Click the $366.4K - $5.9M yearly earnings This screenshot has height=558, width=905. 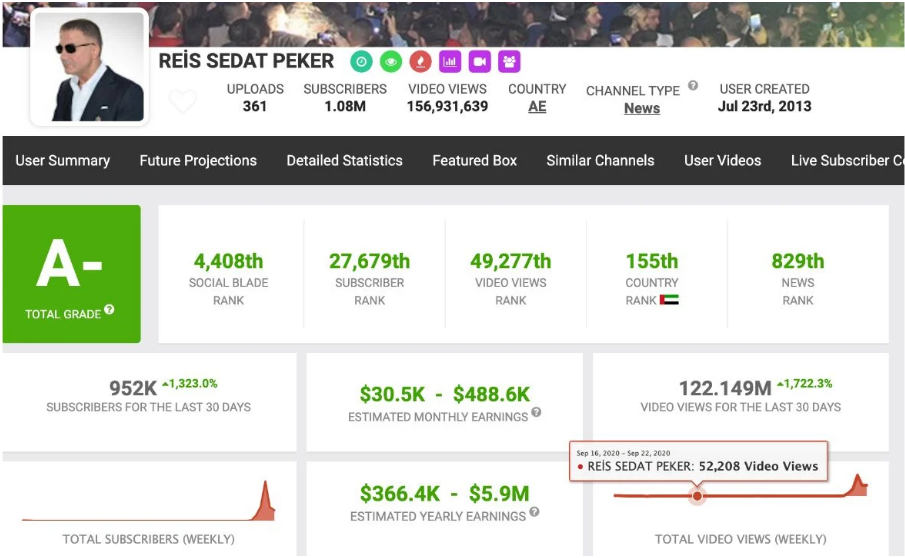click(444, 494)
